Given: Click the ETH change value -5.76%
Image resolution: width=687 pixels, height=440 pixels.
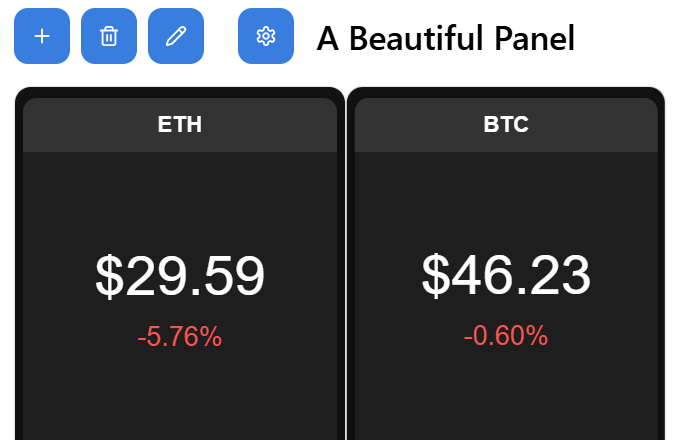Looking at the screenshot, I should [x=180, y=338].
